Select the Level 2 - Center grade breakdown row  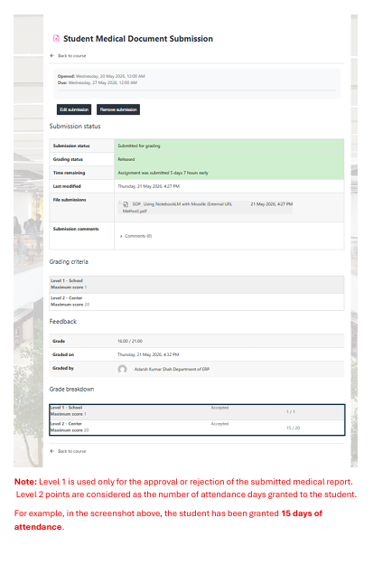point(197,428)
